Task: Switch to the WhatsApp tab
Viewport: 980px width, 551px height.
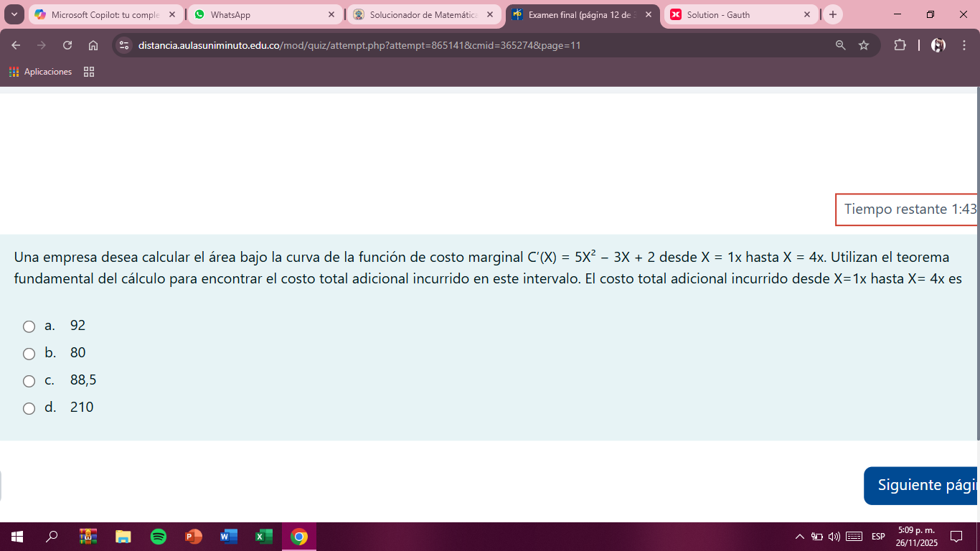Action: (x=262, y=14)
